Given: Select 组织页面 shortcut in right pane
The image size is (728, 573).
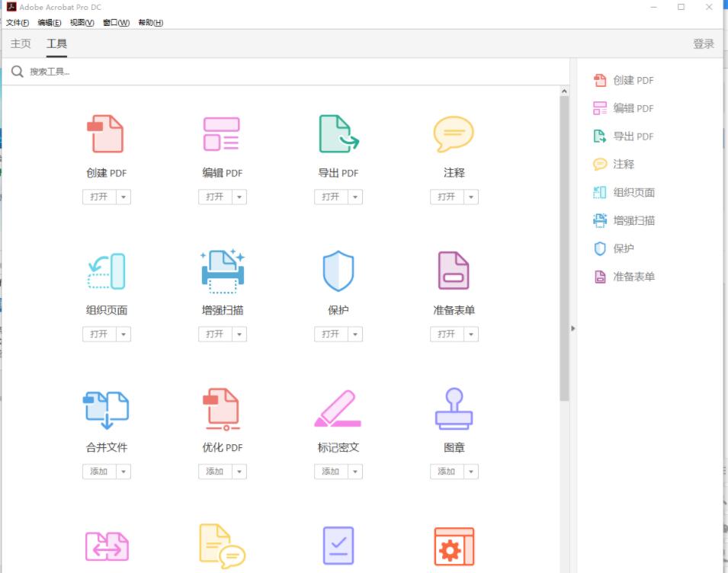Looking at the screenshot, I should 624,192.
